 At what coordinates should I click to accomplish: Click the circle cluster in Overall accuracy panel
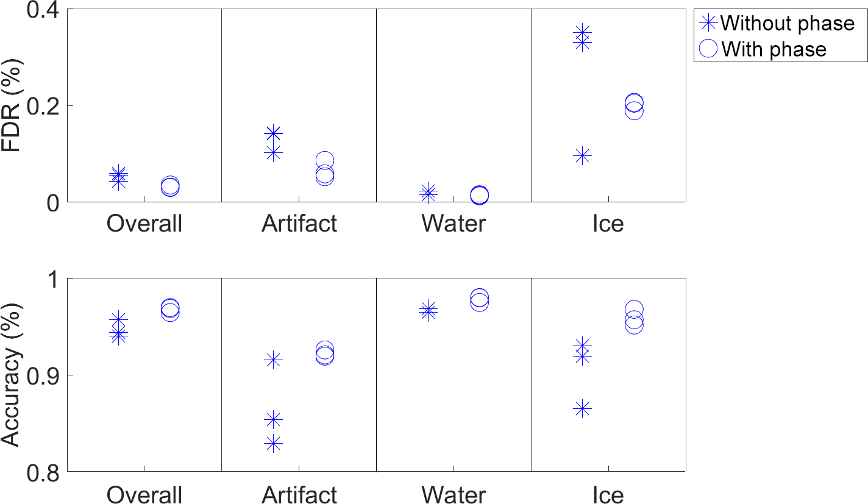pyautogui.click(x=170, y=310)
